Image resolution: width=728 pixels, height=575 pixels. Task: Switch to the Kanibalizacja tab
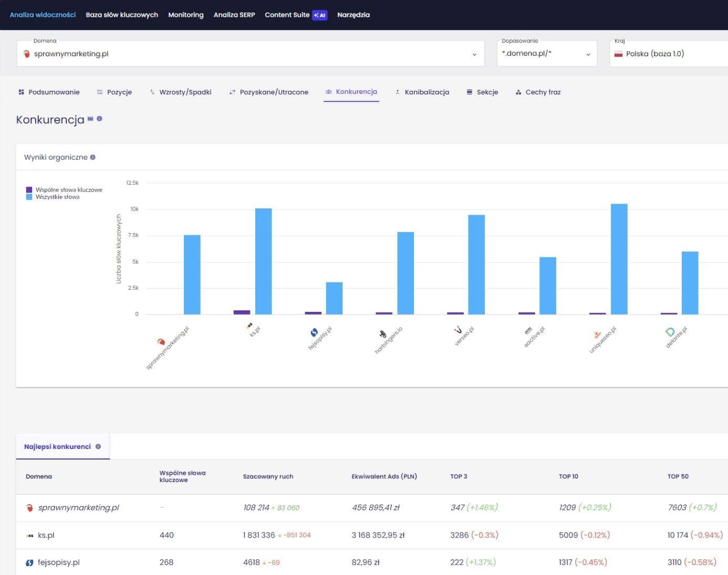coord(422,92)
